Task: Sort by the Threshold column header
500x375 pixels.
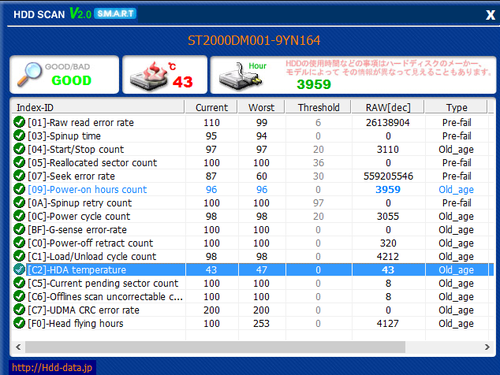Action: click(318, 107)
